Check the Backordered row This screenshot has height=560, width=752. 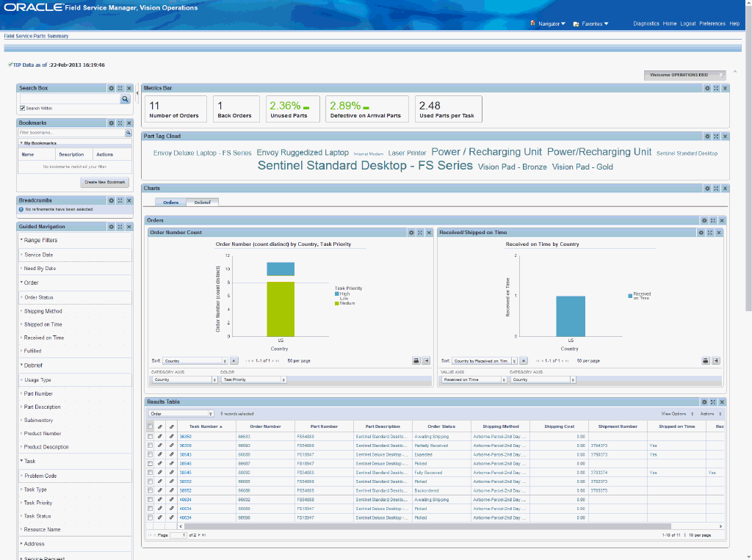pos(150,490)
